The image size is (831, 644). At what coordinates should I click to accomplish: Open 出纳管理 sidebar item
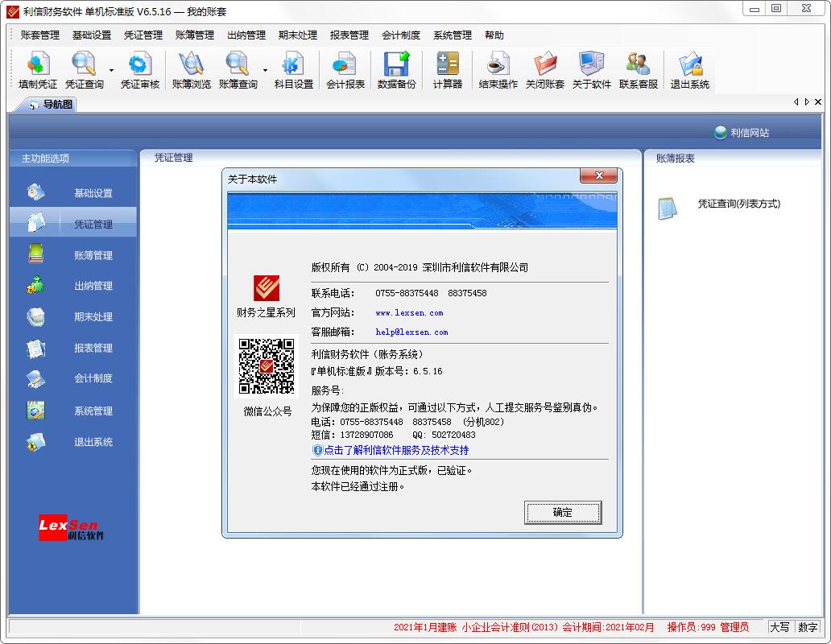click(x=73, y=286)
